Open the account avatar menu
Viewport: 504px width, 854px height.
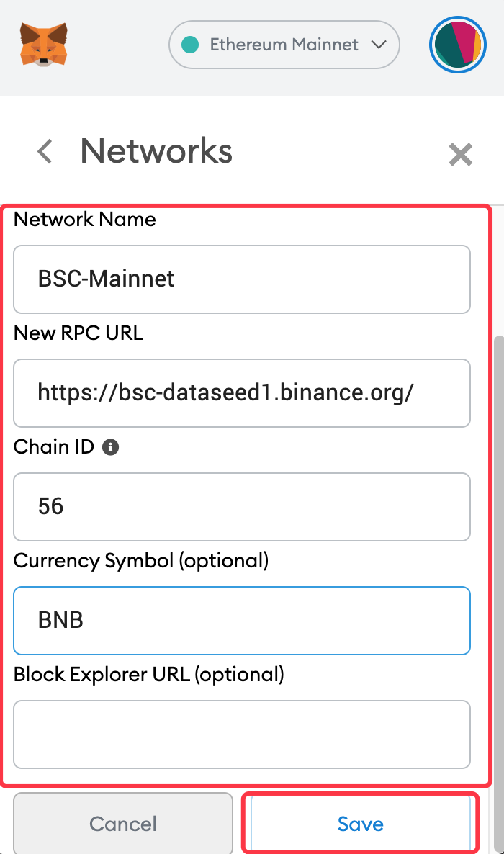click(458, 45)
